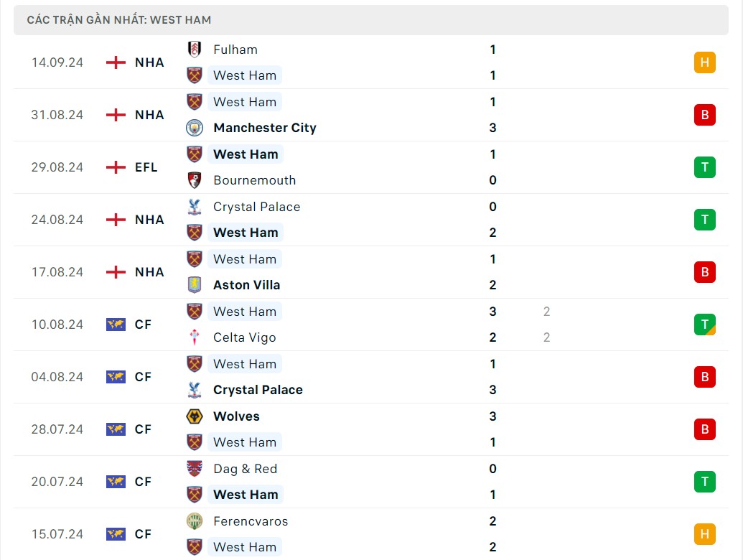Viewport: 743px width, 560px height.
Task: Click the West Ham team name link against Crystal Palace
Action: click(245, 233)
